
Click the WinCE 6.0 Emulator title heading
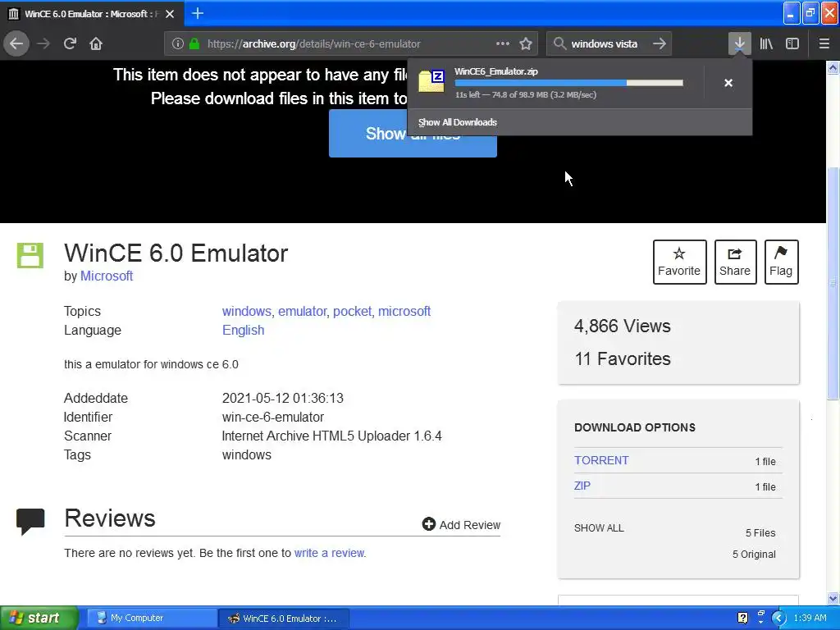tap(176, 253)
